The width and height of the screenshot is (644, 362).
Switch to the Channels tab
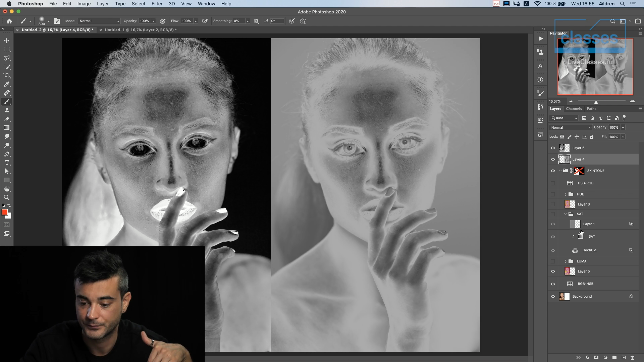pos(574,109)
